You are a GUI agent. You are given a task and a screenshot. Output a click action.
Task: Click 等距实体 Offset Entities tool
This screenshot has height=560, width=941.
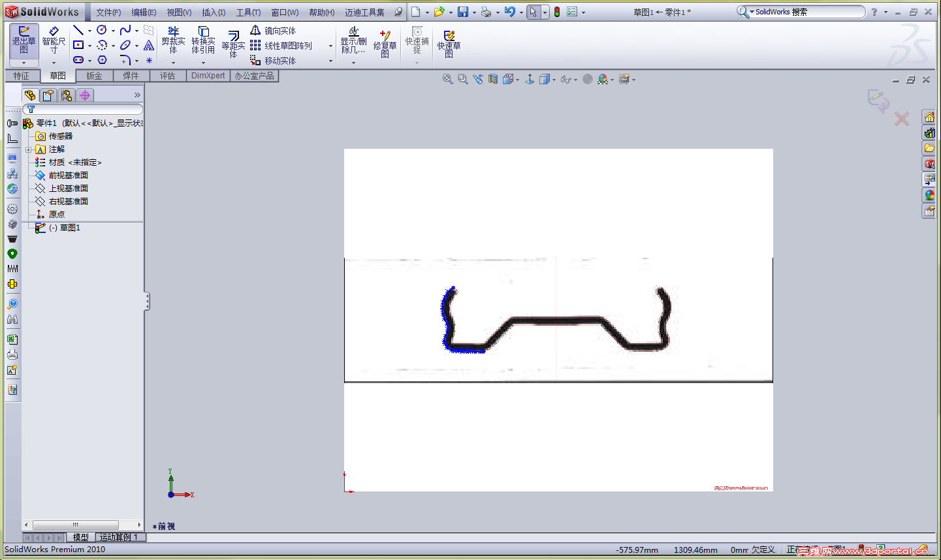coord(233,44)
